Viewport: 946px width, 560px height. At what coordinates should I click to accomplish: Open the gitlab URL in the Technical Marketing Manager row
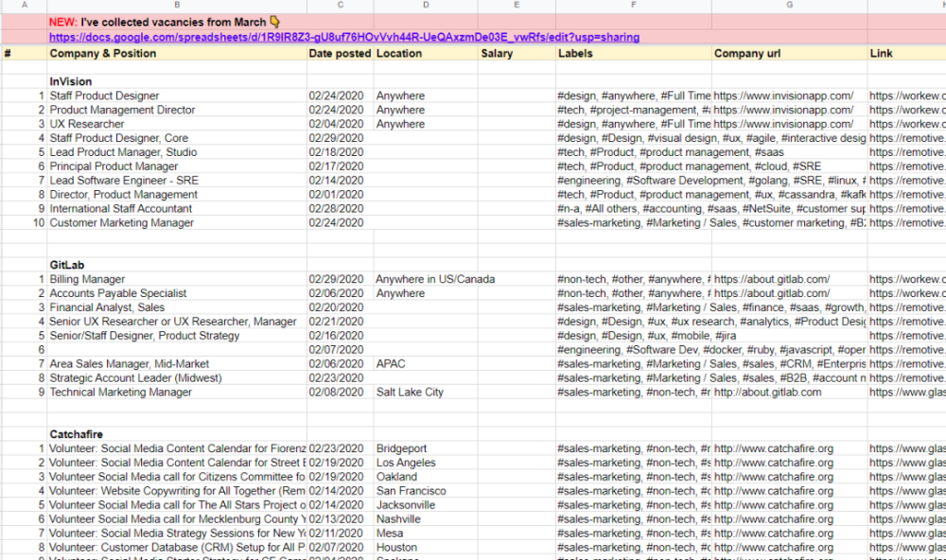(767, 393)
